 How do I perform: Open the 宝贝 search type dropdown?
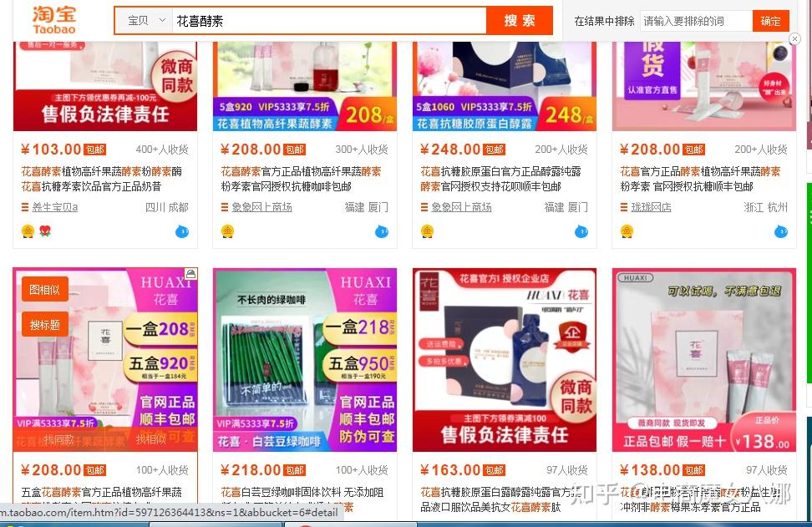(146, 21)
